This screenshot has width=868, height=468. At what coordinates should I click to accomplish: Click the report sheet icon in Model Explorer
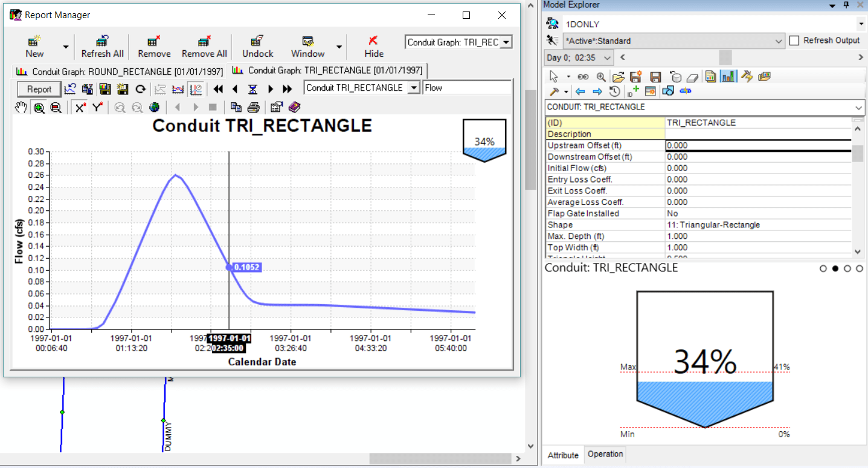click(x=711, y=77)
